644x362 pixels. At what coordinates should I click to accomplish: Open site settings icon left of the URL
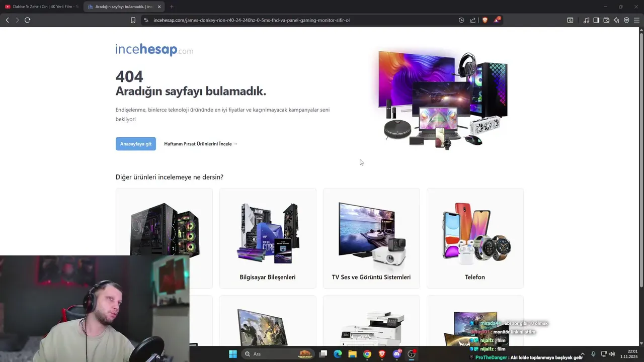[x=146, y=20]
